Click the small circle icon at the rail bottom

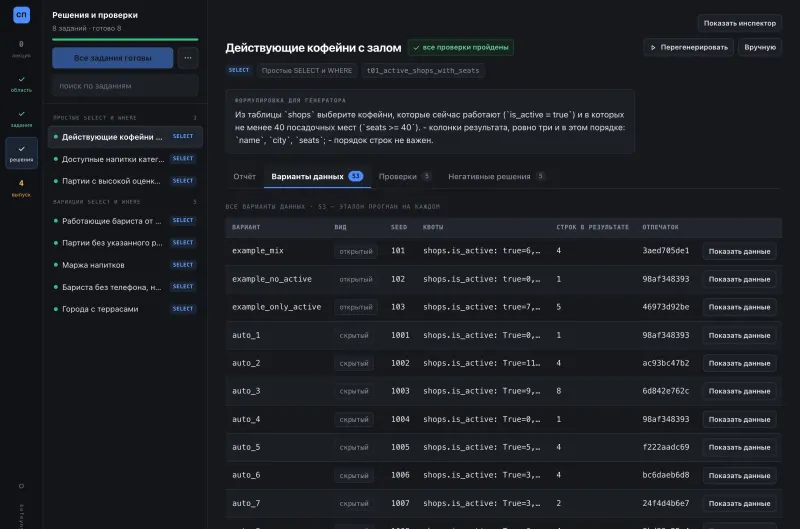point(21,486)
